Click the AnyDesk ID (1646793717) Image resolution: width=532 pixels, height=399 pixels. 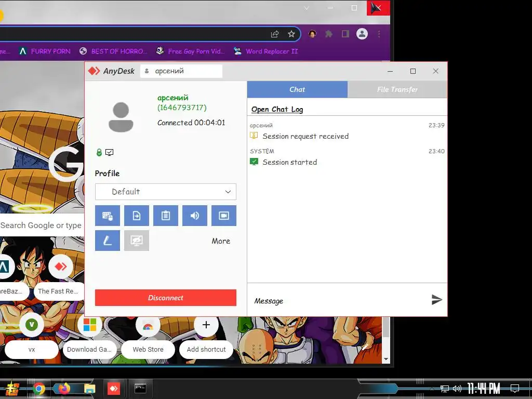182,108
